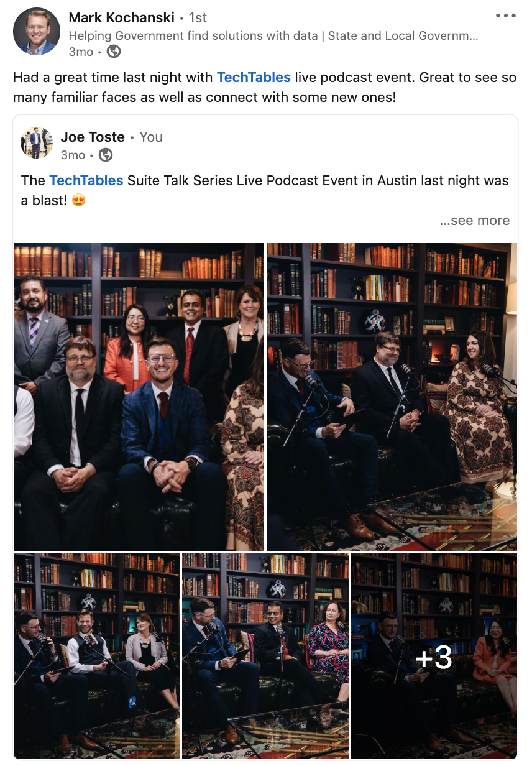
Task: Click Mark's '3mo' post timestamp
Action: 81,52
